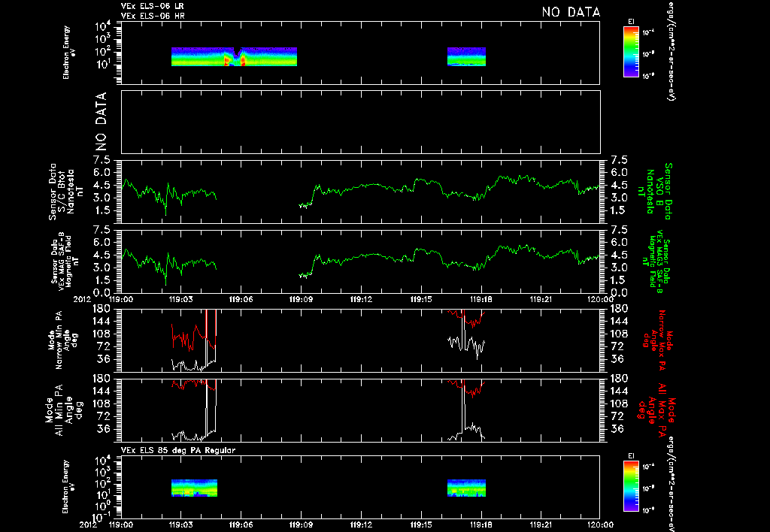Click the bottom panel's rainbow color scale bar
Screen dimensions: 770x532
click(631, 486)
